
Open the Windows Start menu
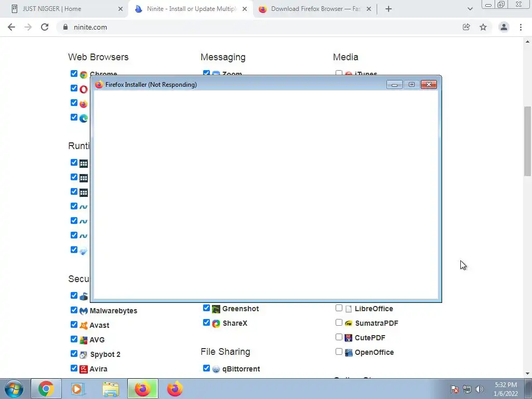pyautogui.click(x=14, y=389)
